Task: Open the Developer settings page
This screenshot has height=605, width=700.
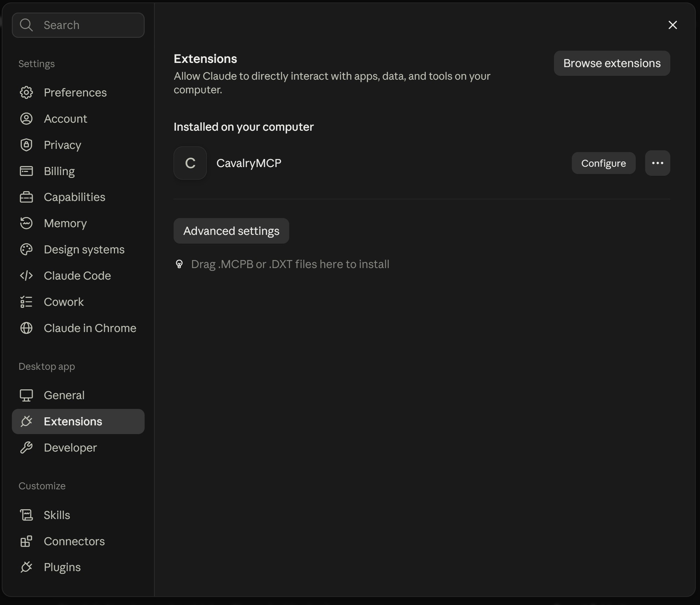Action: (x=78, y=448)
